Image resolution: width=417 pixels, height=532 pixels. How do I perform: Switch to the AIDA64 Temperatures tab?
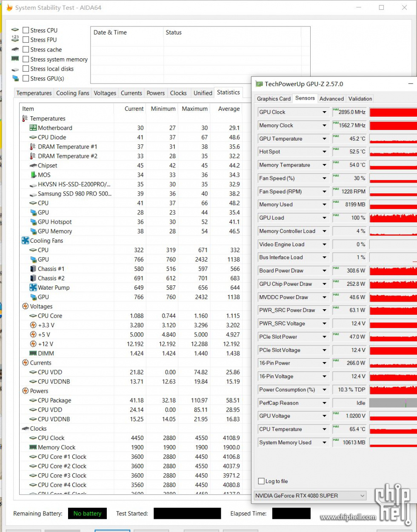(x=34, y=93)
